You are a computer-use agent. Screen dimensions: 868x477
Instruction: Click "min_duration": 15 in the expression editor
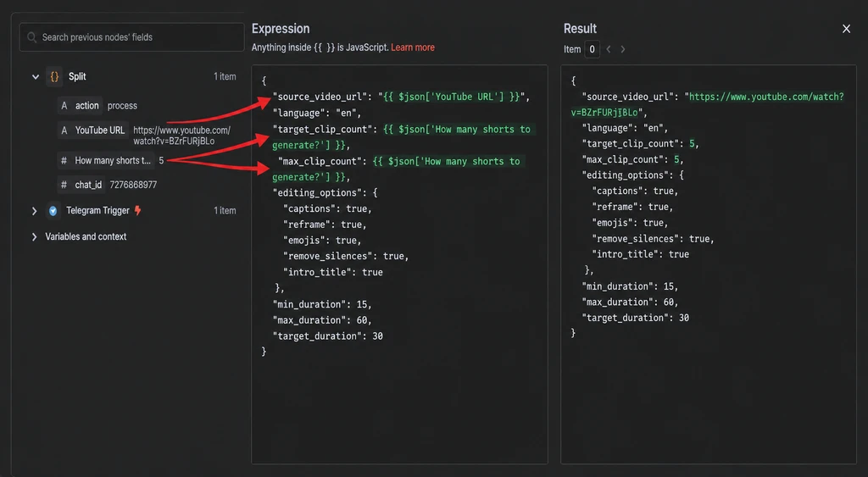[x=322, y=305]
